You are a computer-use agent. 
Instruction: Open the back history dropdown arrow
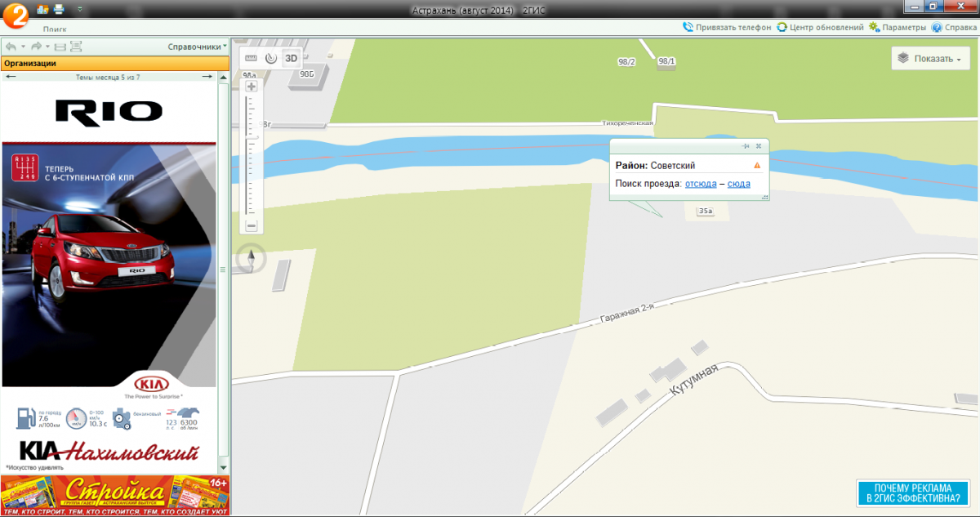[x=23, y=47]
